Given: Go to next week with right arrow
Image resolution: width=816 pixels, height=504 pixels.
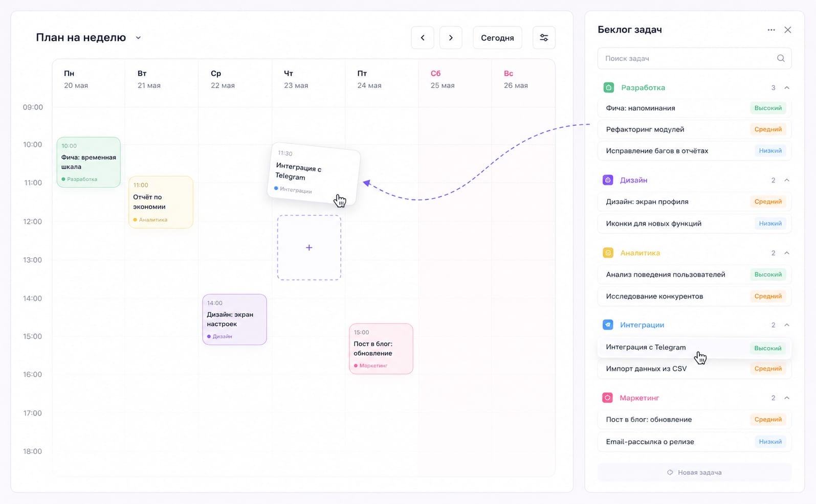Looking at the screenshot, I should point(451,38).
